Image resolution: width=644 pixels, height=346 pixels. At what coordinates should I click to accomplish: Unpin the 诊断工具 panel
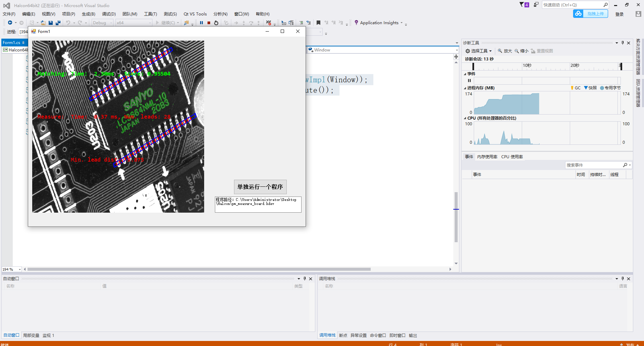click(623, 43)
